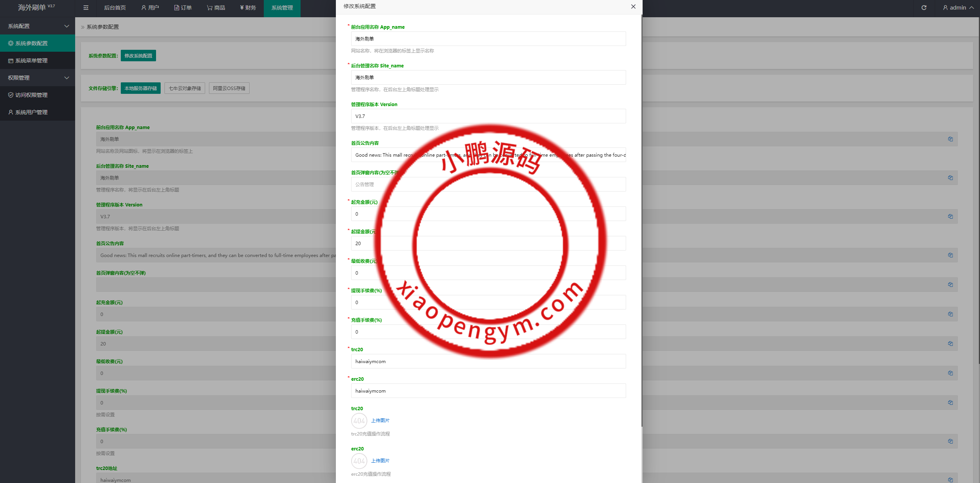Image resolution: width=980 pixels, height=483 pixels.
Task: Focus the trc20 address field in dialog
Action: 488,361
